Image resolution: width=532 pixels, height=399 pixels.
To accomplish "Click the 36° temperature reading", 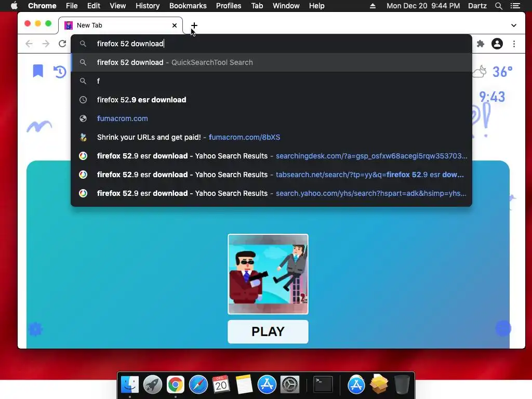I will point(502,72).
